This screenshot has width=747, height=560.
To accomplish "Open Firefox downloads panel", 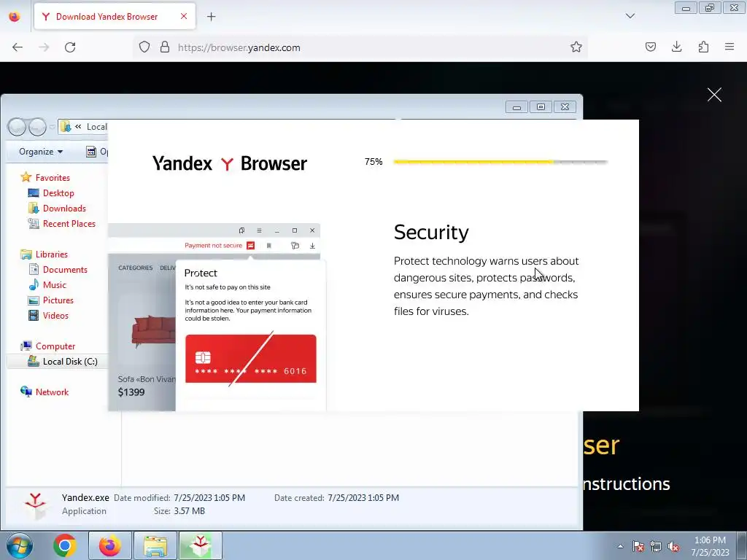I will [x=676, y=47].
